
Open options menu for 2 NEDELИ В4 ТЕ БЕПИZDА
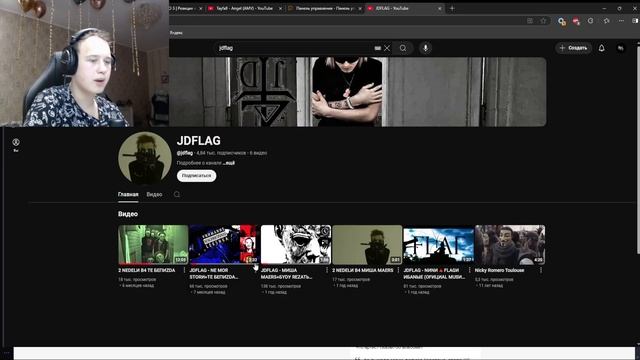(x=184, y=270)
